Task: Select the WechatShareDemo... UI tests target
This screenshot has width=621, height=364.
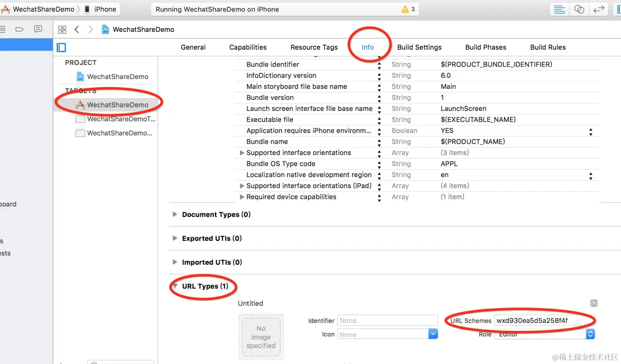Action: [114, 133]
